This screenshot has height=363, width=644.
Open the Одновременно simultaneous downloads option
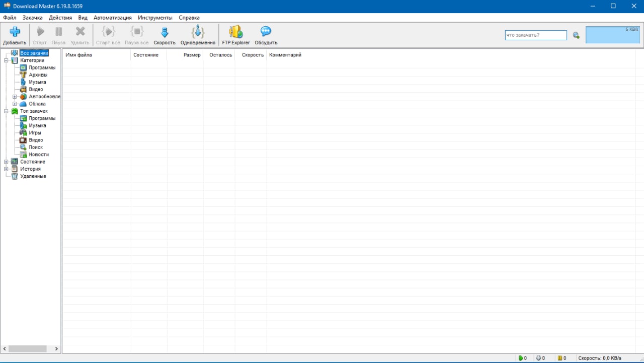(x=198, y=35)
